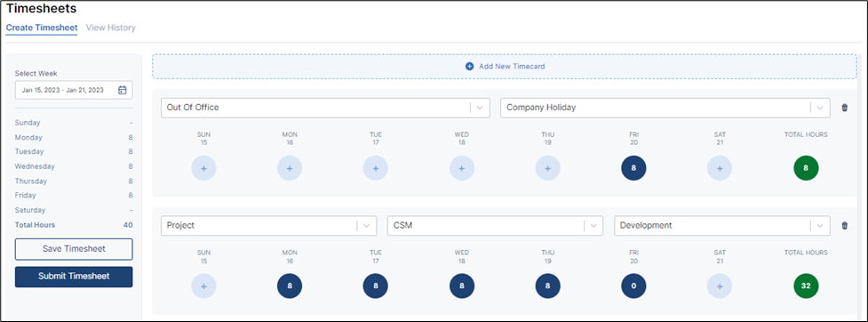This screenshot has width=868, height=322.
Task: Click the Thursday label in week summary
Action: pos(31,181)
